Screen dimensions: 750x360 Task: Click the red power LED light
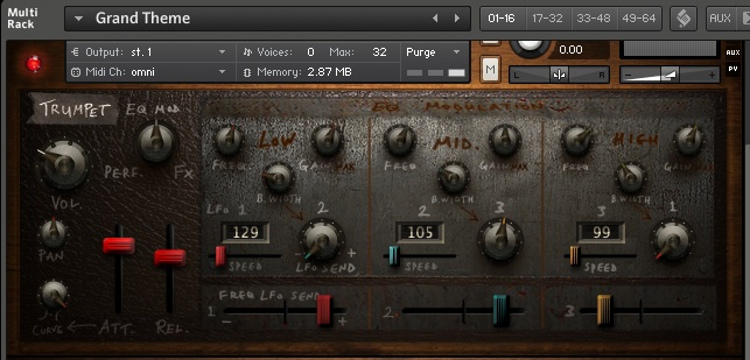point(33,63)
